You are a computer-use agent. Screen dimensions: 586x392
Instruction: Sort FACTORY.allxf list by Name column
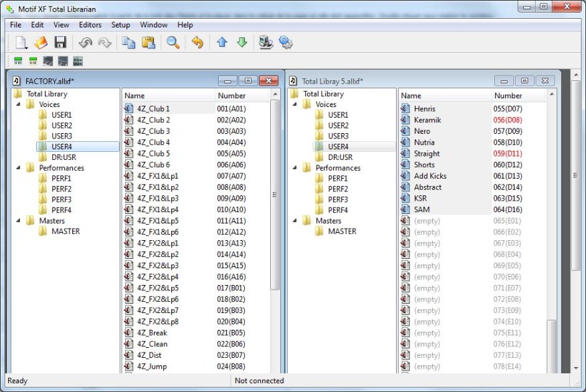pyautogui.click(x=169, y=96)
